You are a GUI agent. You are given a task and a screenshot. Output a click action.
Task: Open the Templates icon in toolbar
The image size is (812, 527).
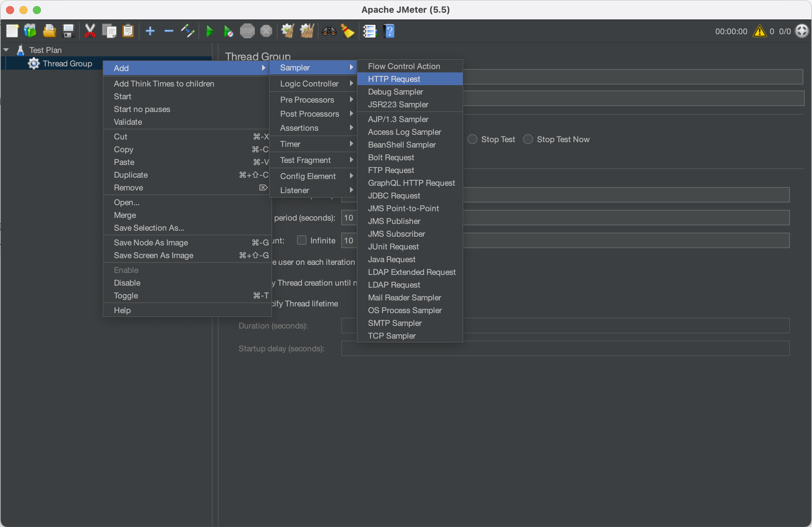tap(31, 31)
